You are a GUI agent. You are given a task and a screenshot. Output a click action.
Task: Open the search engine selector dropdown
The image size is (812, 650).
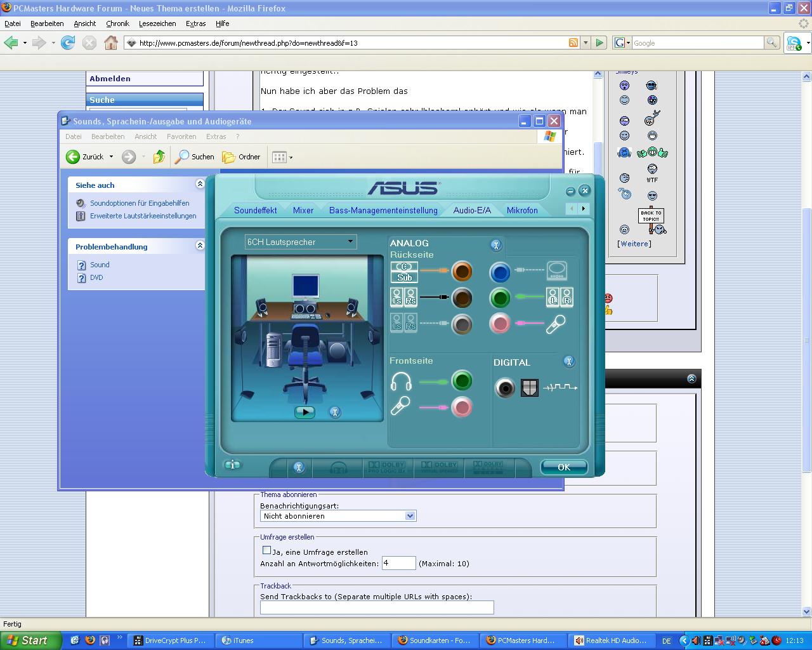tap(622, 43)
